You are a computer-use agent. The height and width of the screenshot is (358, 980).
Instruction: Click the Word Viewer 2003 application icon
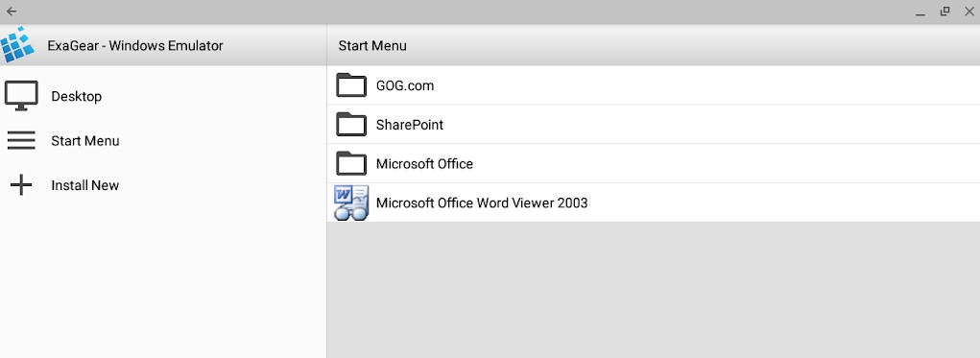(351, 203)
